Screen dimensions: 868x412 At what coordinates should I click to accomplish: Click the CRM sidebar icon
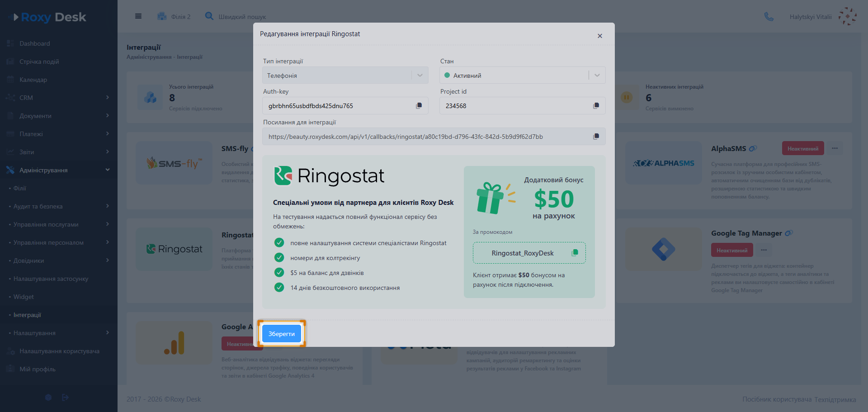10,98
